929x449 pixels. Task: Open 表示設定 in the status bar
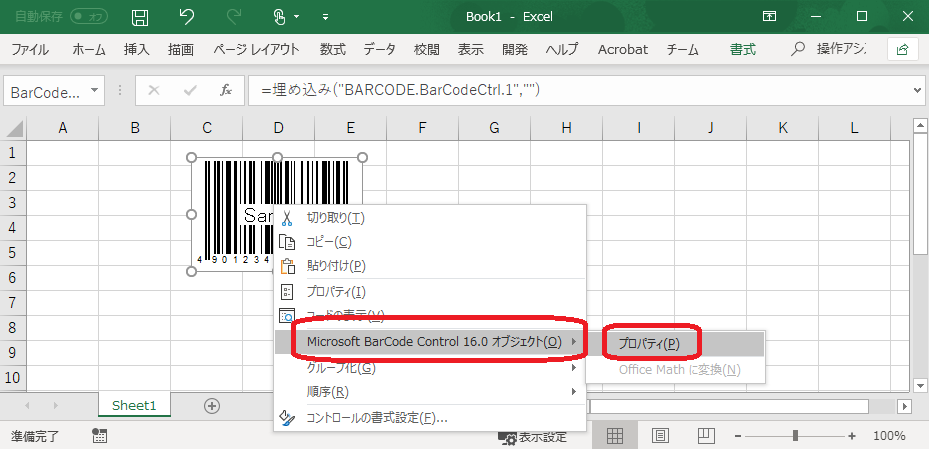pos(532,437)
